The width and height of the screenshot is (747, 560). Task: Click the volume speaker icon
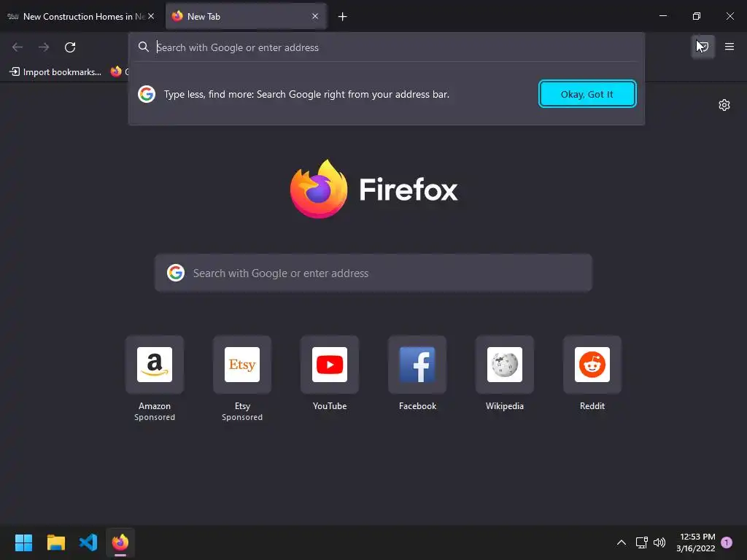click(659, 542)
